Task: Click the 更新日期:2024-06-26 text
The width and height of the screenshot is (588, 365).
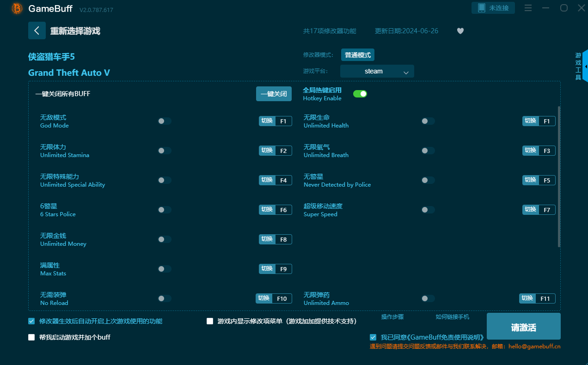Action: (x=406, y=31)
